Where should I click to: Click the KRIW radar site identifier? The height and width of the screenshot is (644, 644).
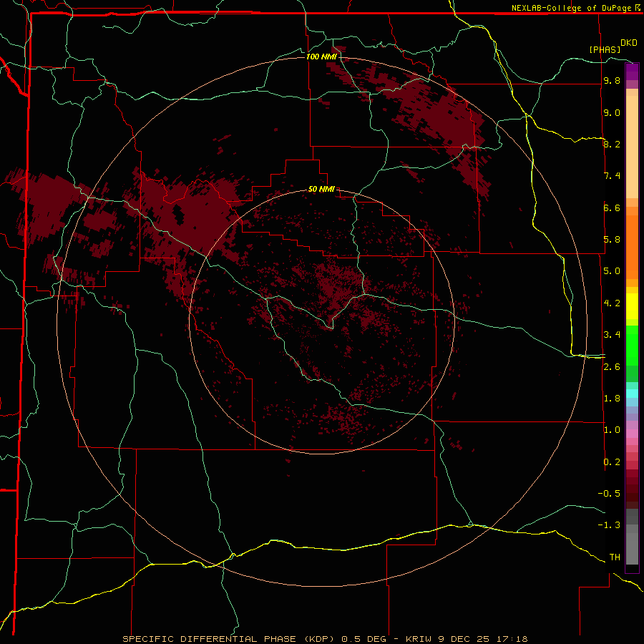click(x=419, y=639)
